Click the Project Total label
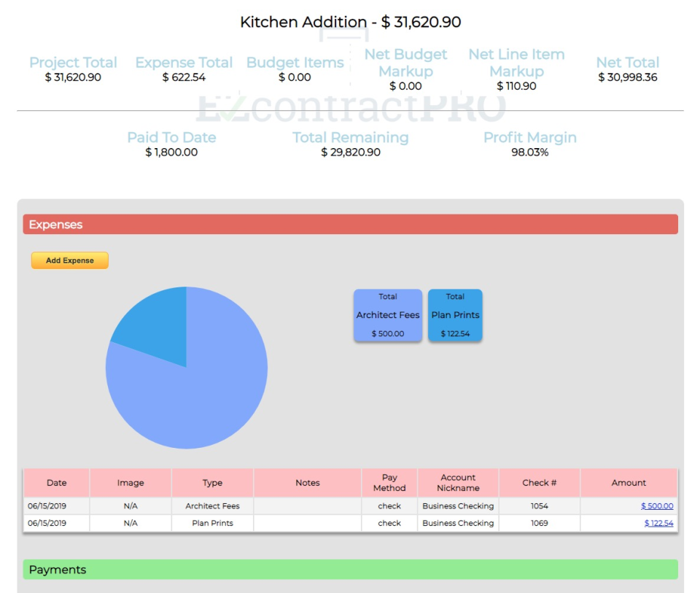Viewport: 700px width, 593px height. pyautogui.click(x=73, y=63)
